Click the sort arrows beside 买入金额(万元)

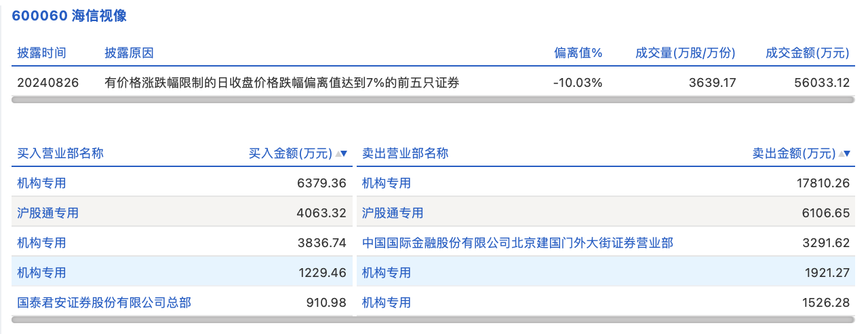point(342,154)
